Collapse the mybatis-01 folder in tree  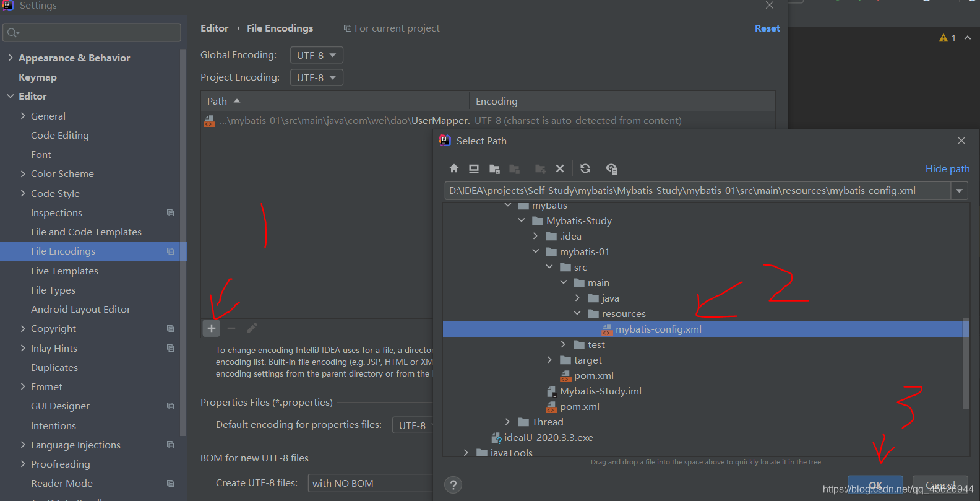click(x=536, y=251)
